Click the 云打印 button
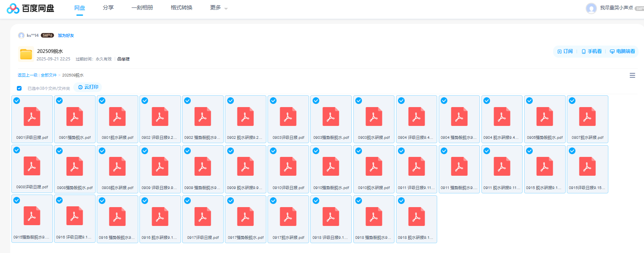Viewport: 644px width, 253px height. 88,87
